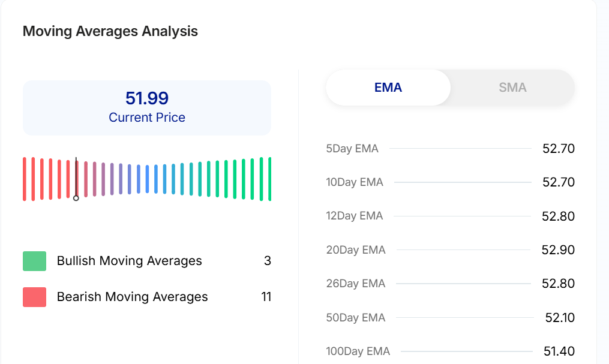Image resolution: width=609 pixels, height=364 pixels.
Task: Select the 50Day EMA value 52.10
Action: 559,318
